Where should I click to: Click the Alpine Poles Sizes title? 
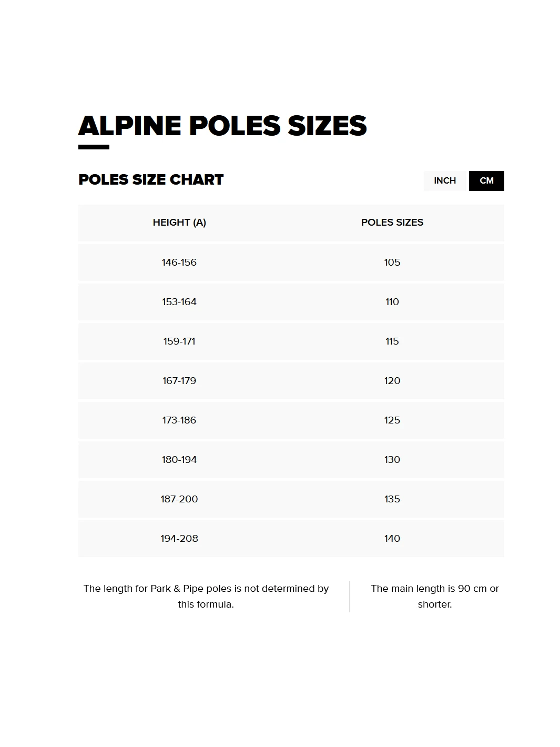222,126
